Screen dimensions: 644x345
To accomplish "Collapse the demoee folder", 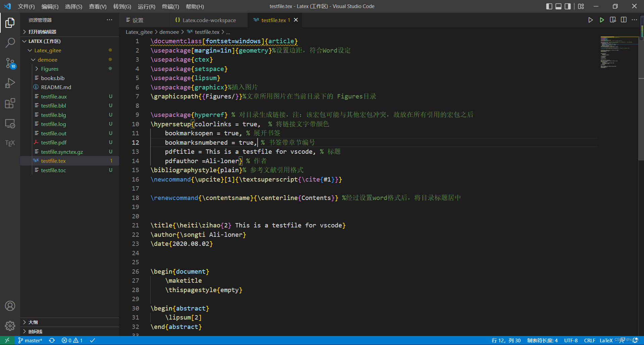I will click(x=33, y=60).
